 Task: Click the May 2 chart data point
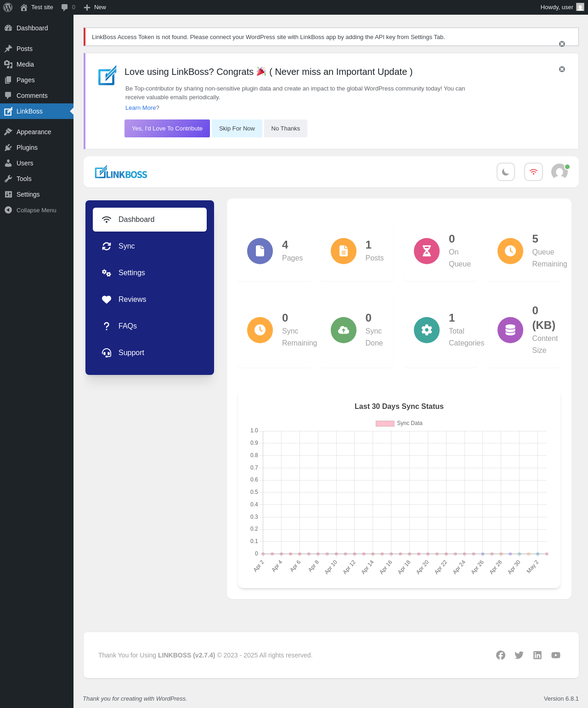click(537, 554)
